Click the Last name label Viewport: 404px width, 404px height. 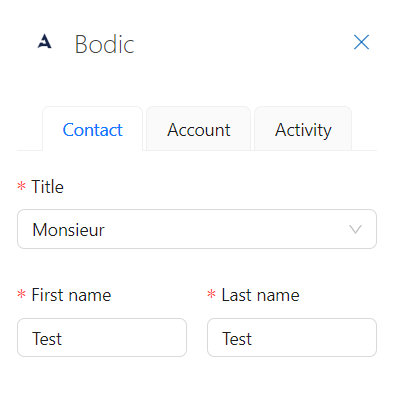click(x=261, y=295)
